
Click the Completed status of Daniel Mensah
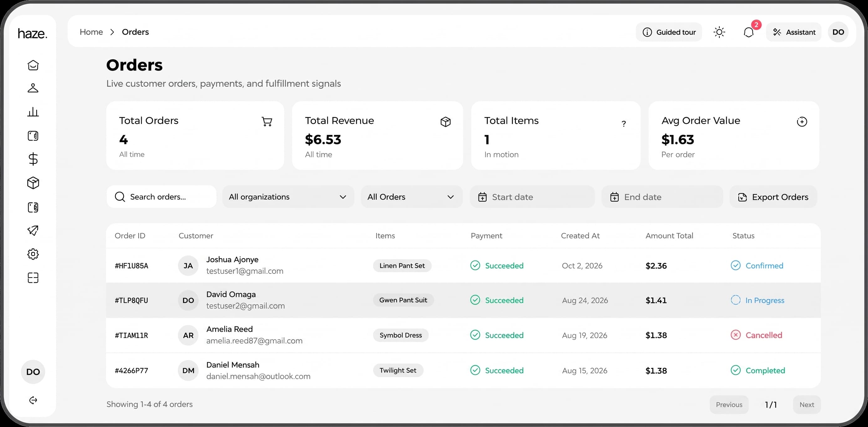pos(758,371)
